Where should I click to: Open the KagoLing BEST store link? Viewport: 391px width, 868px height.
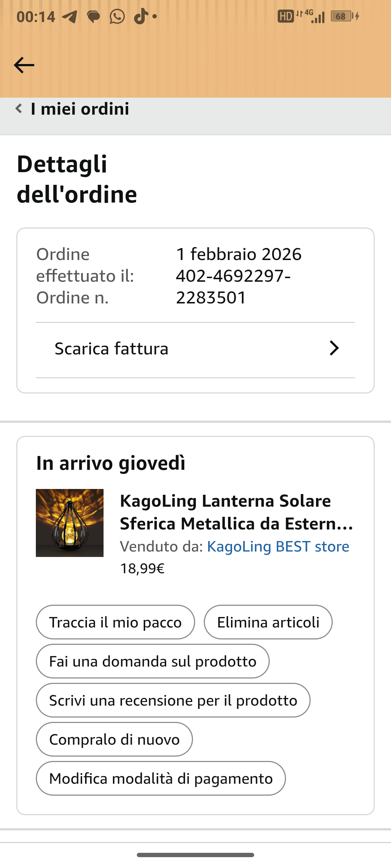(x=278, y=546)
